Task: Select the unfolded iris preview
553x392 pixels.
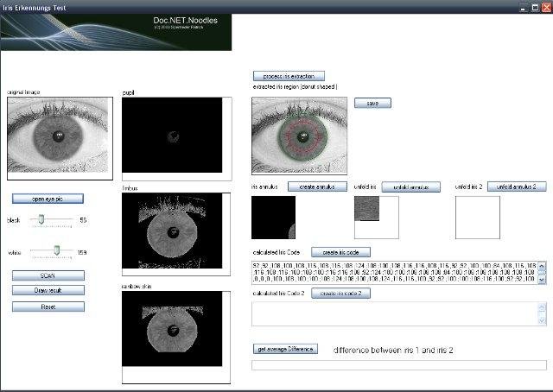Action: click(377, 218)
